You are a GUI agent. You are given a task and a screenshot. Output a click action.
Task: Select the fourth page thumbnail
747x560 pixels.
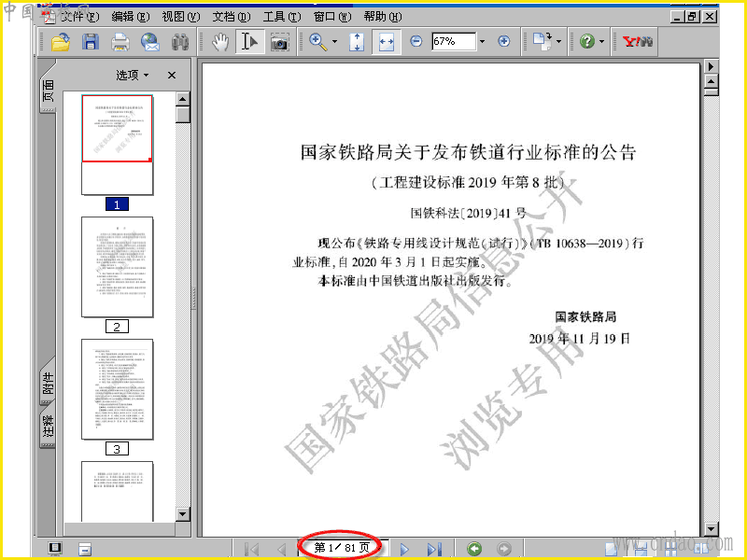(118, 492)
